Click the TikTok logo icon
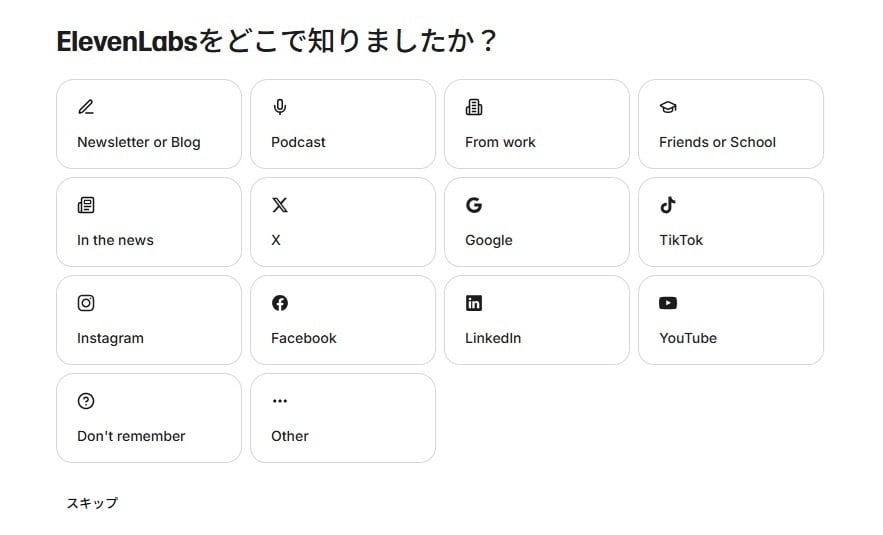The image size is (883, 535). 668,205
